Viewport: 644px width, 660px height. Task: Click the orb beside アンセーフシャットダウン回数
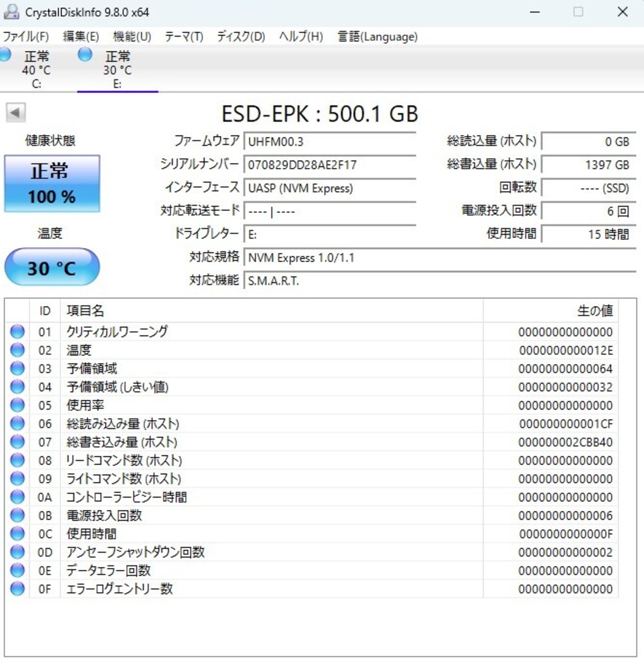point(17,552)
